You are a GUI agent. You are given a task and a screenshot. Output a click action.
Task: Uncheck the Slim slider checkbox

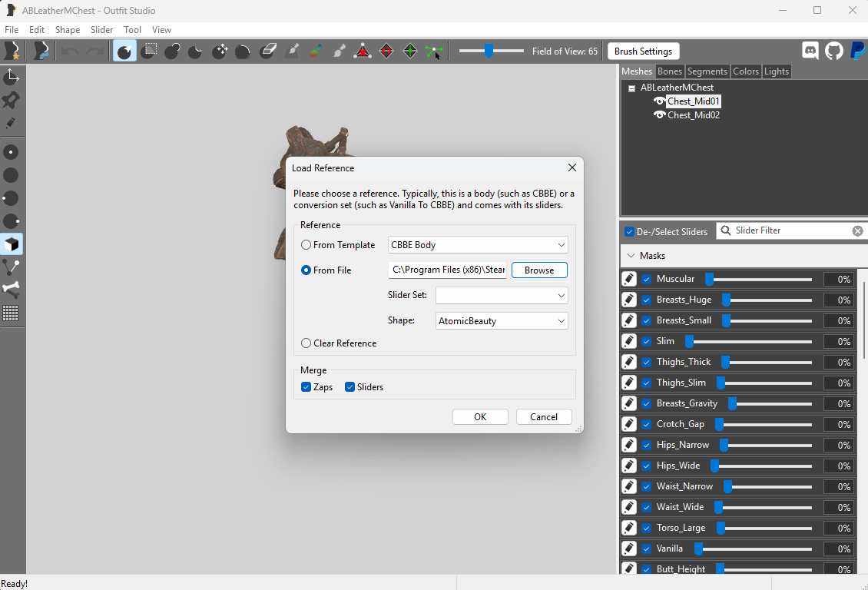[x=646, y=342]
